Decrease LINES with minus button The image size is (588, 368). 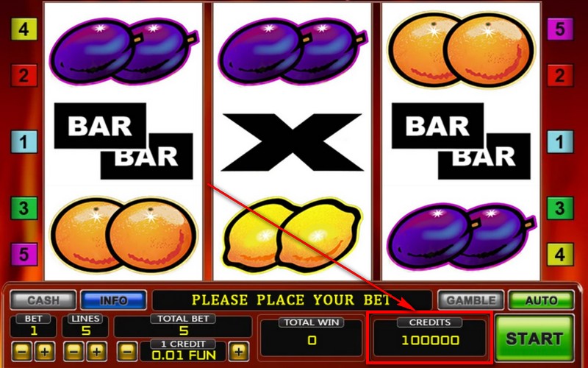[74, 352]
